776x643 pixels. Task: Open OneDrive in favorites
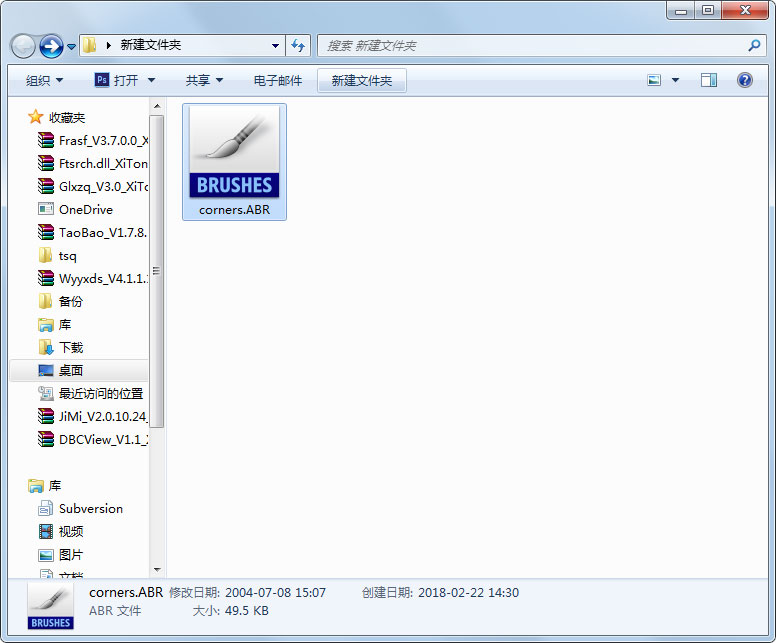(86, 209)
